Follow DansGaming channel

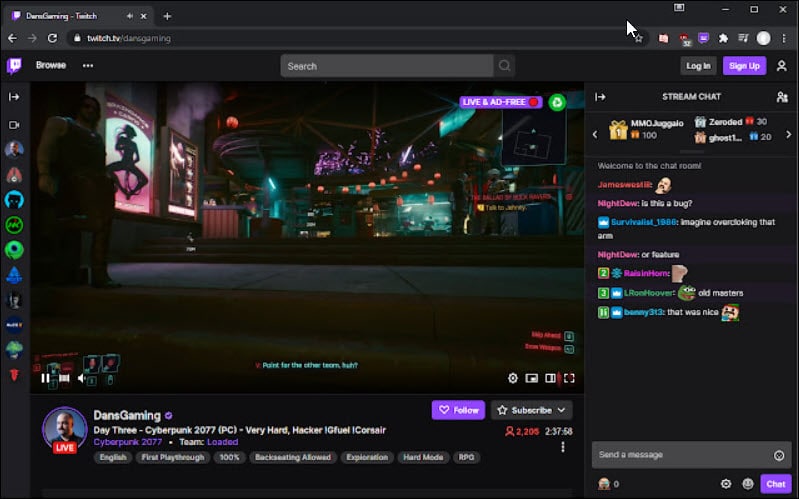(458, 410)
